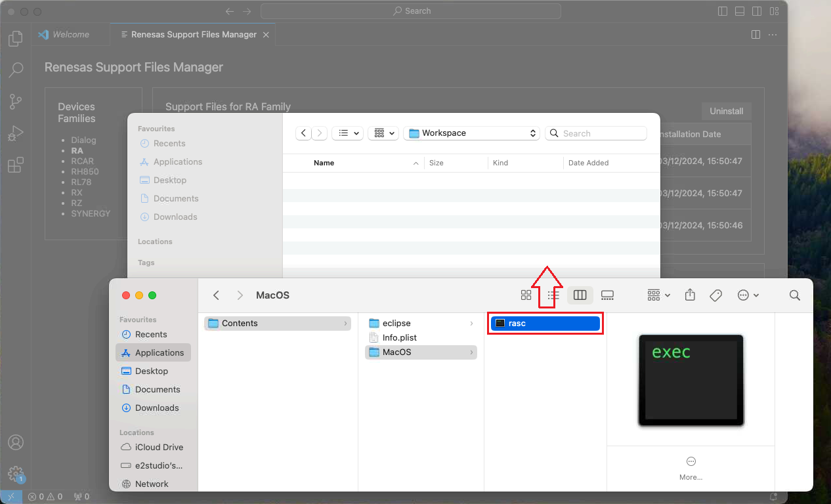Select Recents in file picker sidebar
Image resolution: width=831 pixels, height=504 pixels.
click(x=163, y=143)
